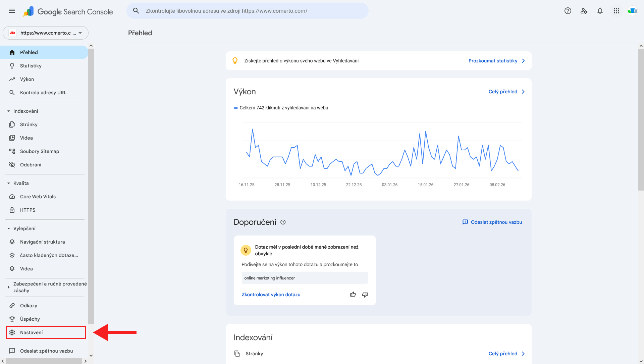Go to Core Web Vitals report
The height and width of the screenshot is (364, 644).
[x=38, y=197]
